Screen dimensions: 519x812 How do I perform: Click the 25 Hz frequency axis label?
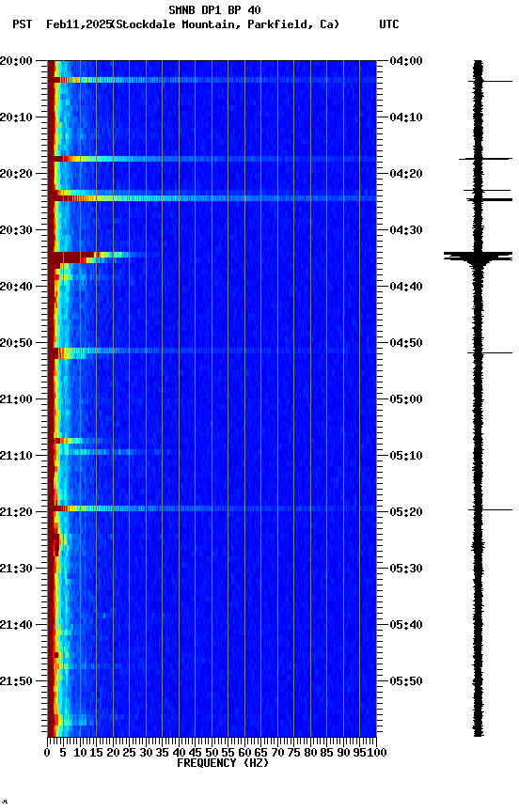[130, 753]
